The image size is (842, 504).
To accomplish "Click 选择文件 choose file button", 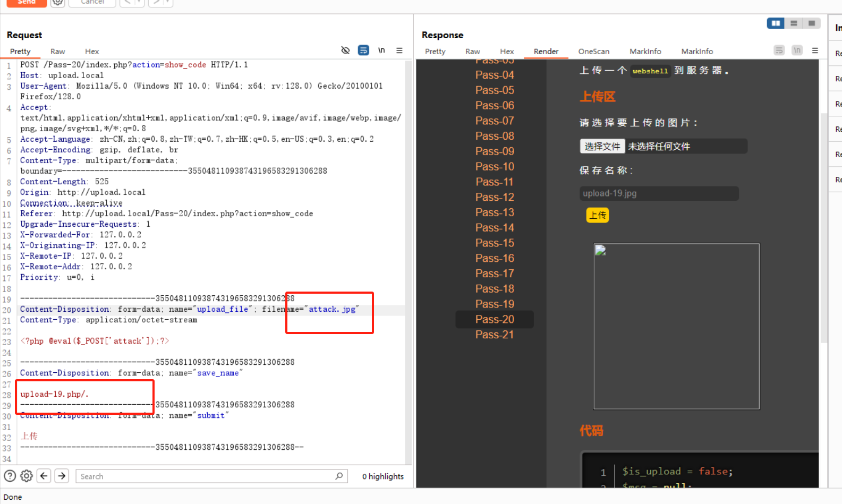I will tap(602, 146).
